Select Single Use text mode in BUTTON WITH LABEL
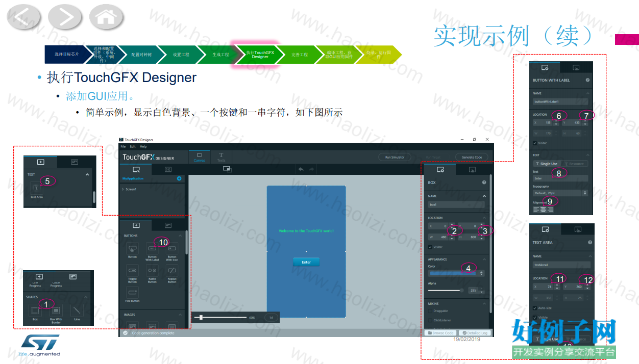 [x=546, y=164]
